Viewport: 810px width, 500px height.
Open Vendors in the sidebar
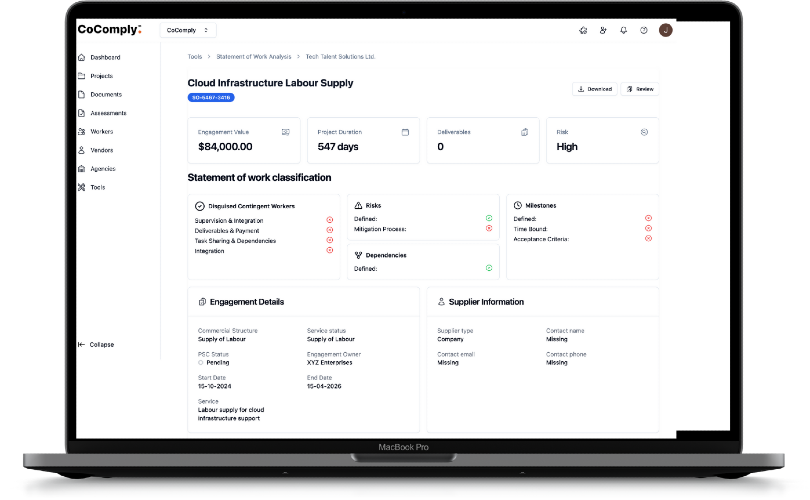click(x=96, y=150)
